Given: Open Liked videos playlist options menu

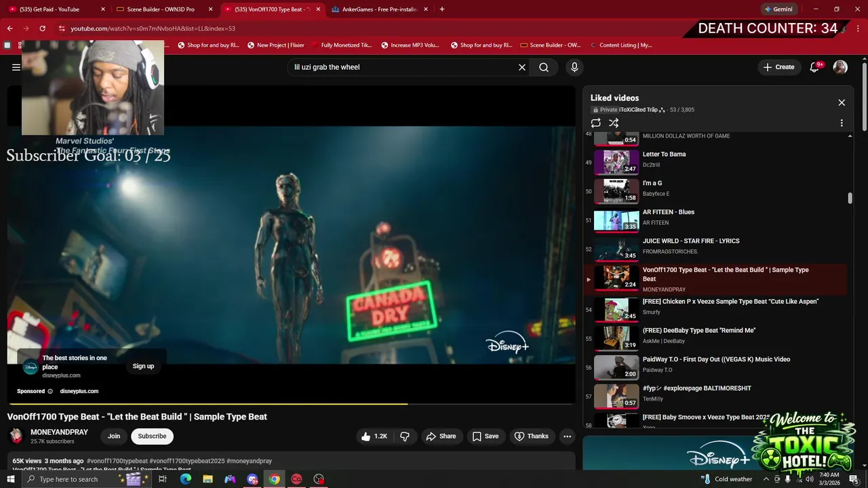Looking at the screenshot, I should pos(842,123).
